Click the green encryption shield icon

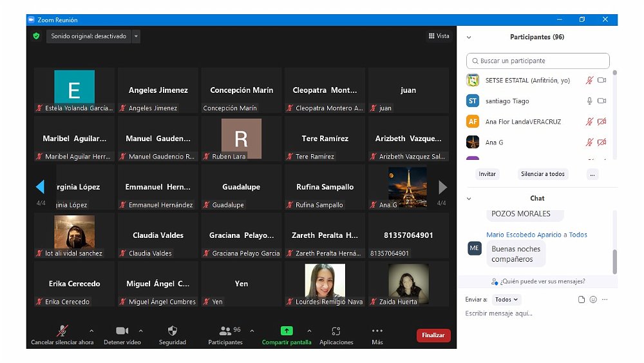point(37,36)
